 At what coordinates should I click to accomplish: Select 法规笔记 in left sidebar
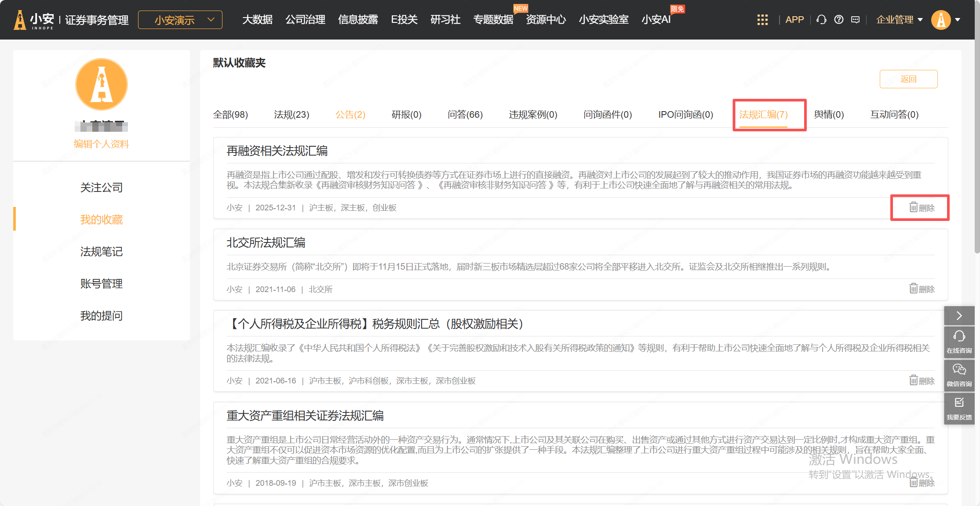(x=101, y=252)
